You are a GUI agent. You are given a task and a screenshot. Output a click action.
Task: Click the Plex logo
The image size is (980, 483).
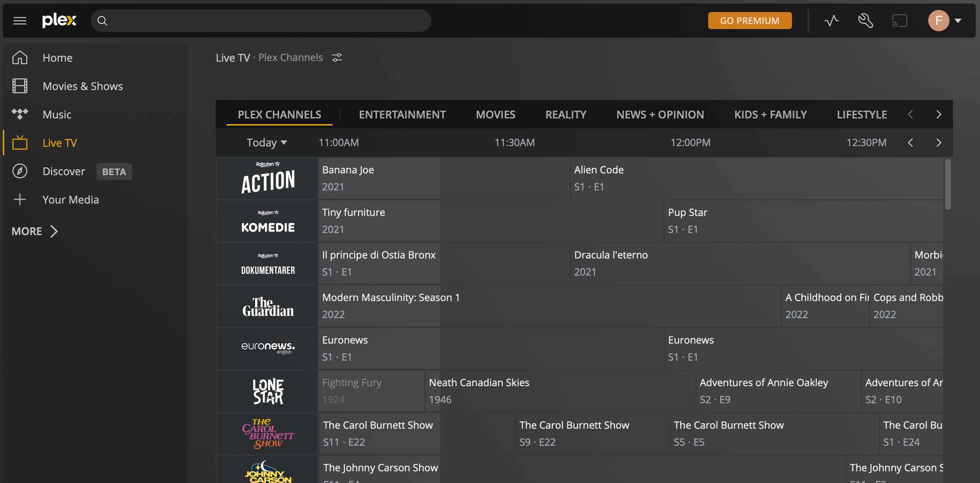pos(59,21)
